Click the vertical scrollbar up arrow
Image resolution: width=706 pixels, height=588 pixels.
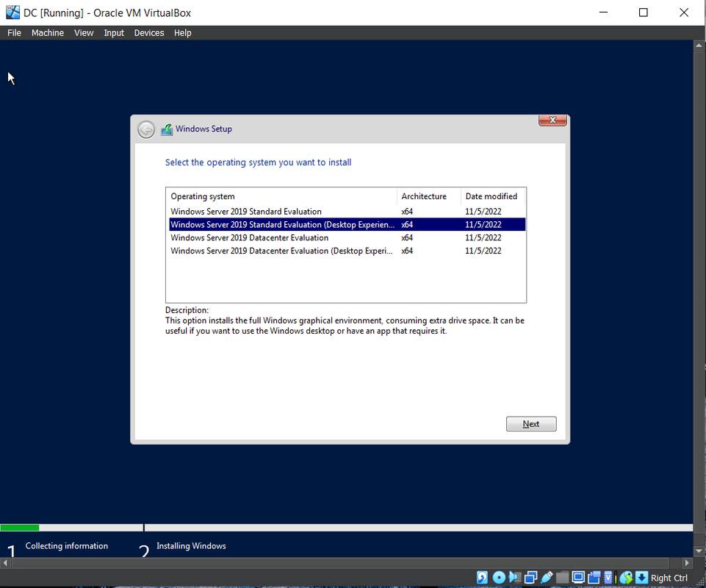point(699,45)
